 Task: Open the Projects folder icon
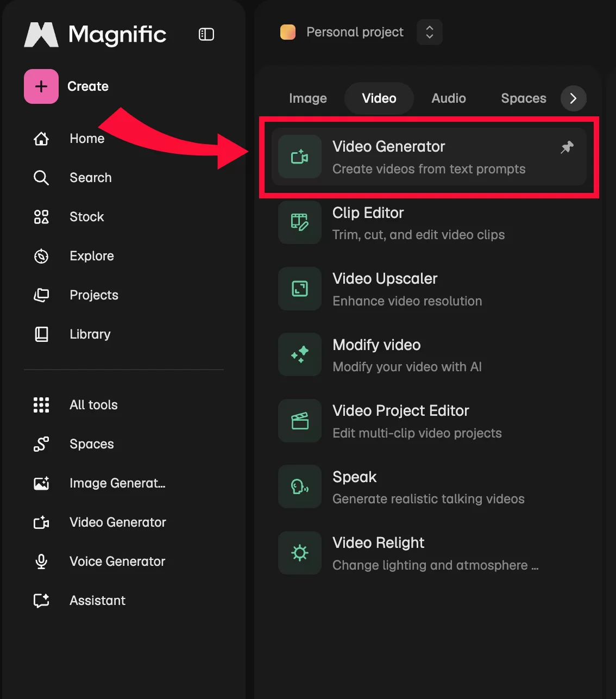(41, 295)
